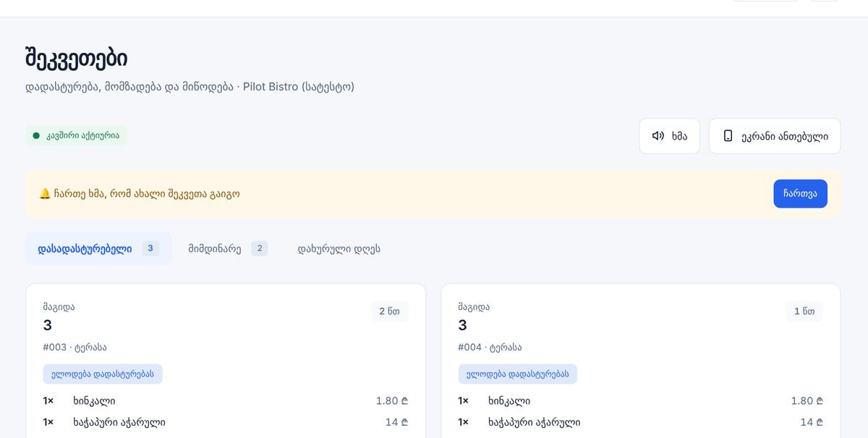Open the order card #003 · ტერასა
The height and width of the screenshot is (438, 868).
(226, 361)
